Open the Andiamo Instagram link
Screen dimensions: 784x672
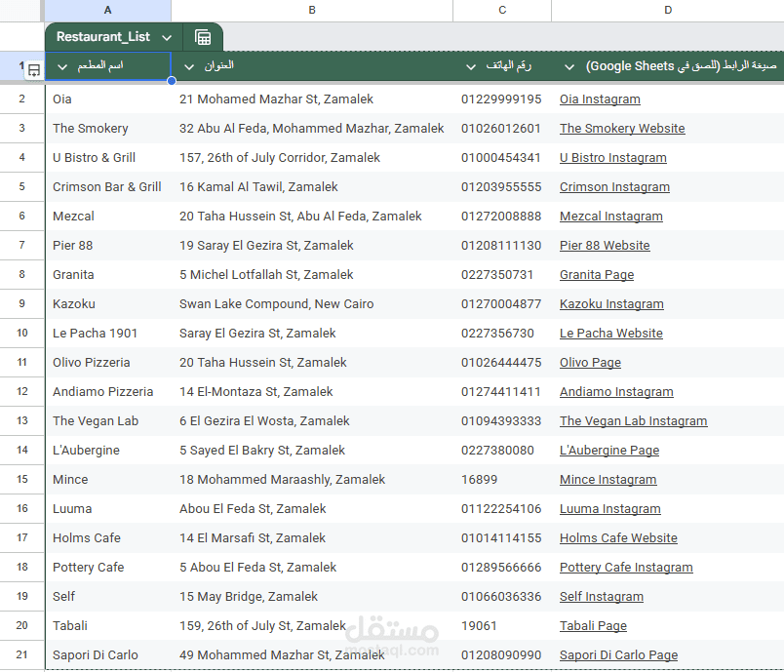coord(616,391)
